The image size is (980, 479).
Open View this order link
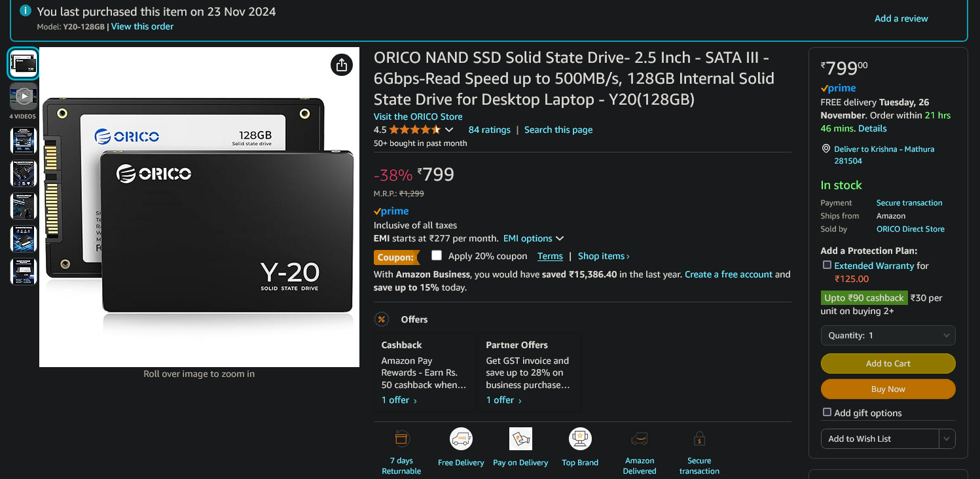tap(143, 26)
